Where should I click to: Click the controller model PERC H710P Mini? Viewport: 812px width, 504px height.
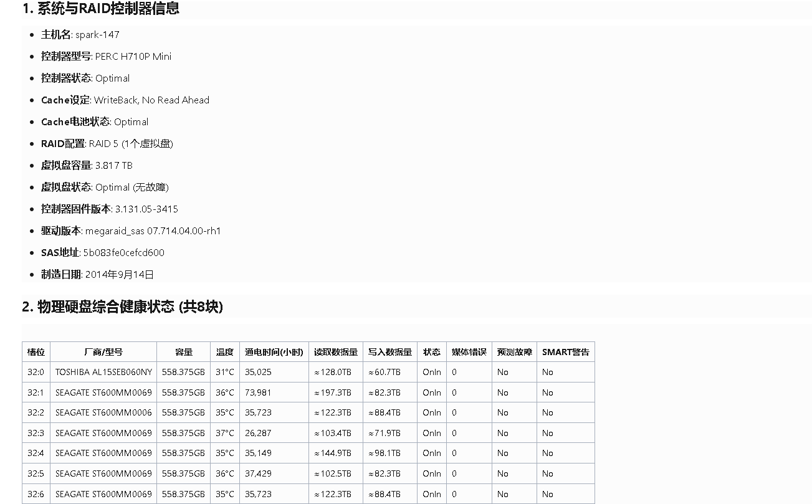click(133, 57)
